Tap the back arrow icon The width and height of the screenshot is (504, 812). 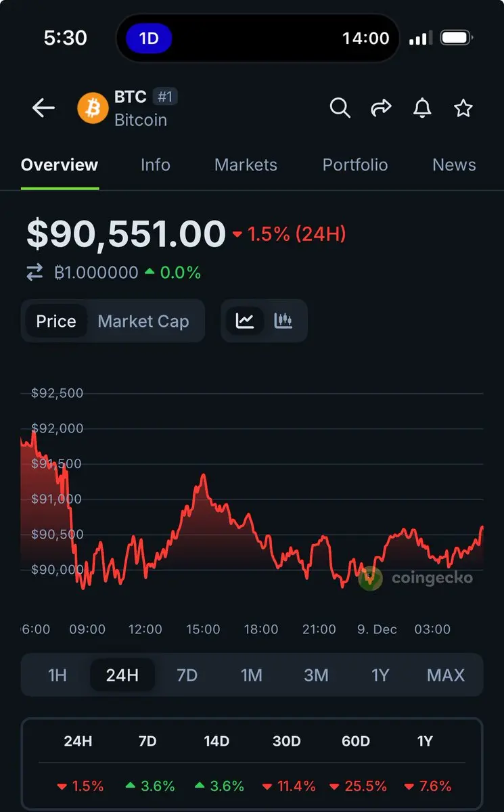43,108
